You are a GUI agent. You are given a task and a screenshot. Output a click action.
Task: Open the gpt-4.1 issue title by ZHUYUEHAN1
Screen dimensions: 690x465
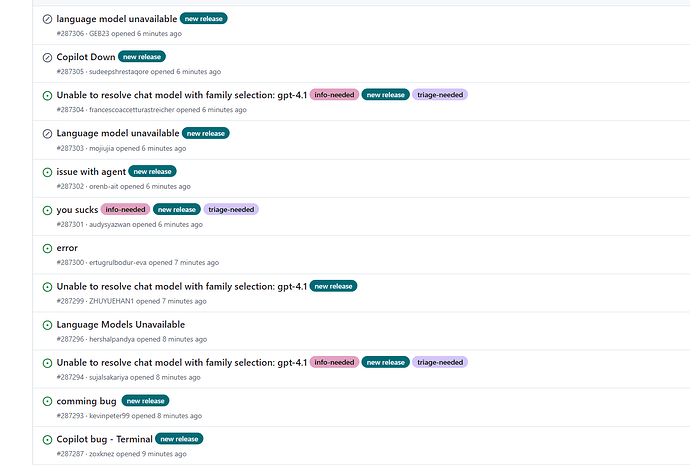(x=182, y=286)
